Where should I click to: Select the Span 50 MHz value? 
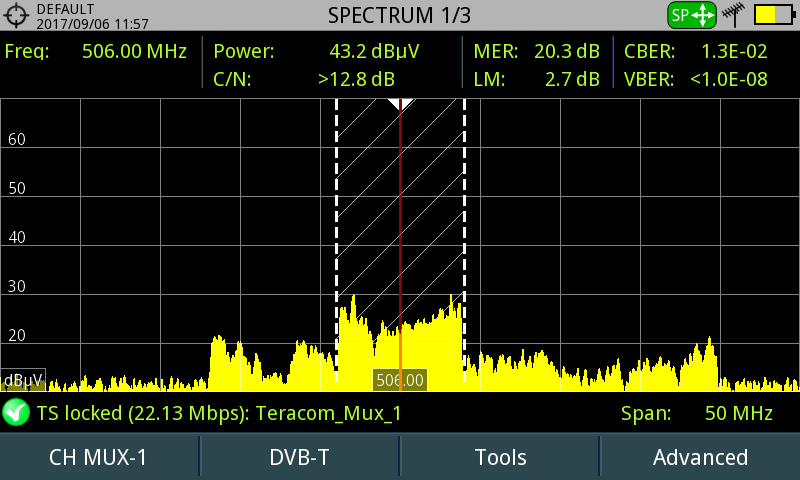[x=738, y=413]
